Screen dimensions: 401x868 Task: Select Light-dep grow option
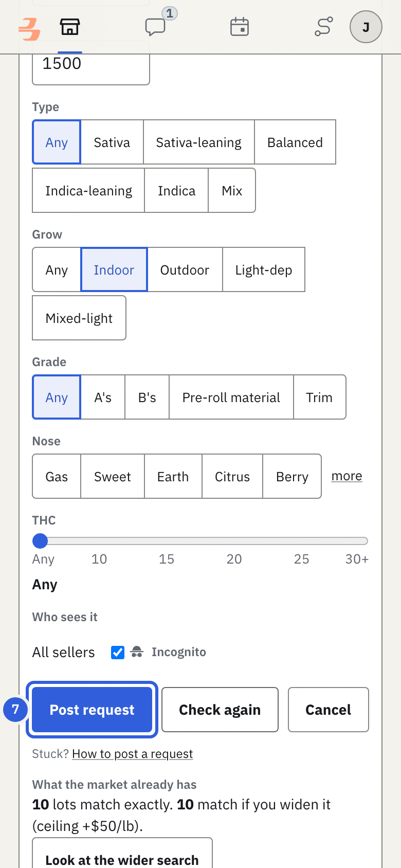point(264,270)
